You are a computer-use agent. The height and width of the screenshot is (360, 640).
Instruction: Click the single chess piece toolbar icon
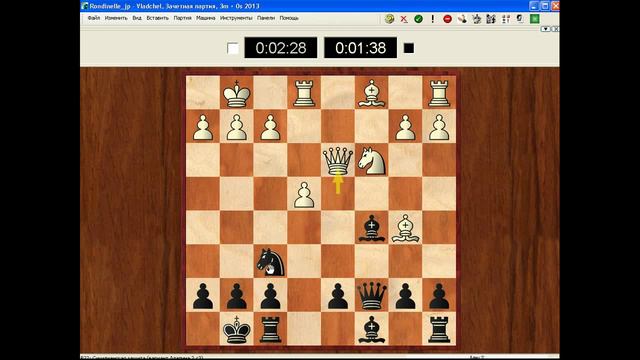click(x=476, y=19)
